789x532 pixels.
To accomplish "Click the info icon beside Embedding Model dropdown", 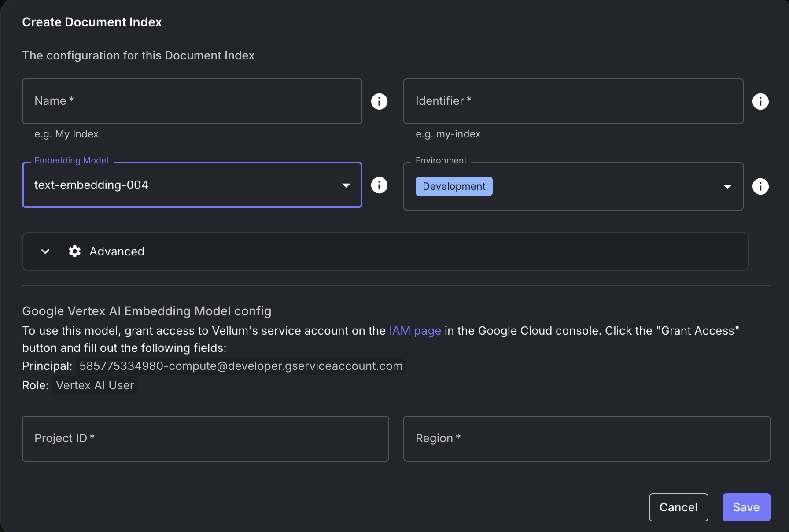I will coord(379,185).
